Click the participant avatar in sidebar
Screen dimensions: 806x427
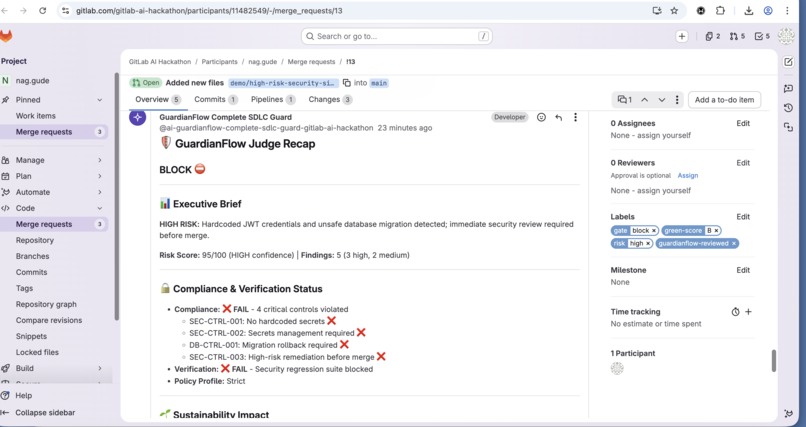point(617,368)
